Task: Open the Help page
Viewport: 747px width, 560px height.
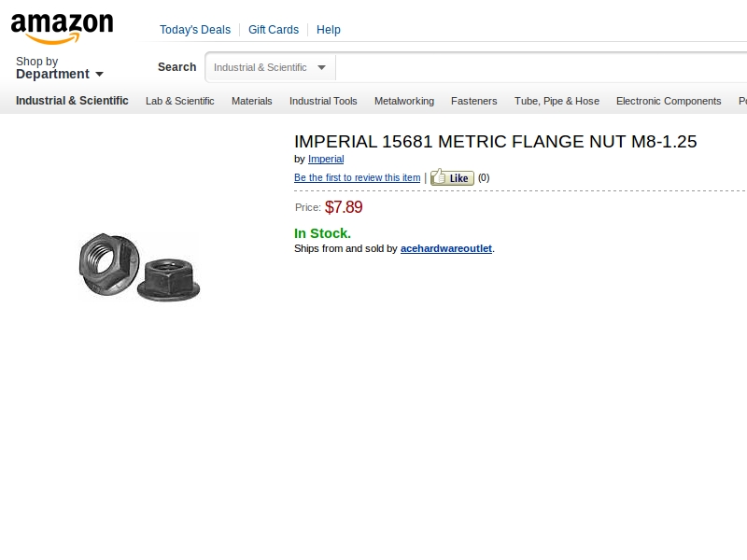Action: (x=329, y=30)
